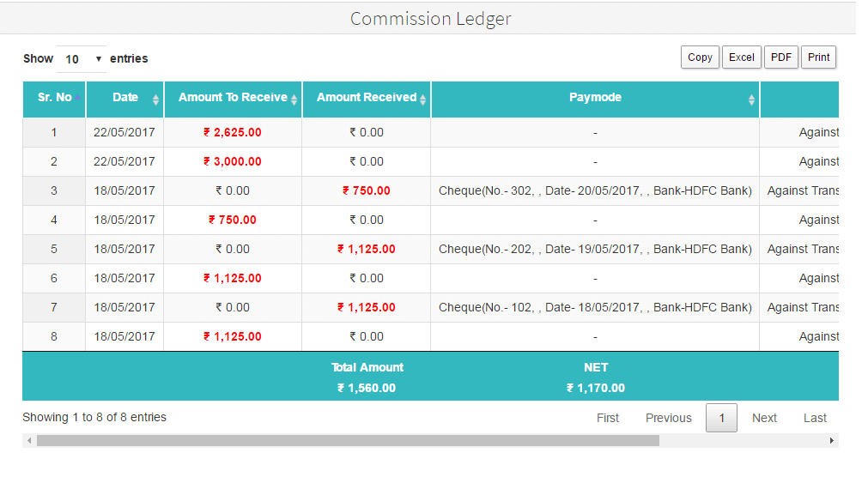Click the Sr. No column sort arrow

[77, 99]
